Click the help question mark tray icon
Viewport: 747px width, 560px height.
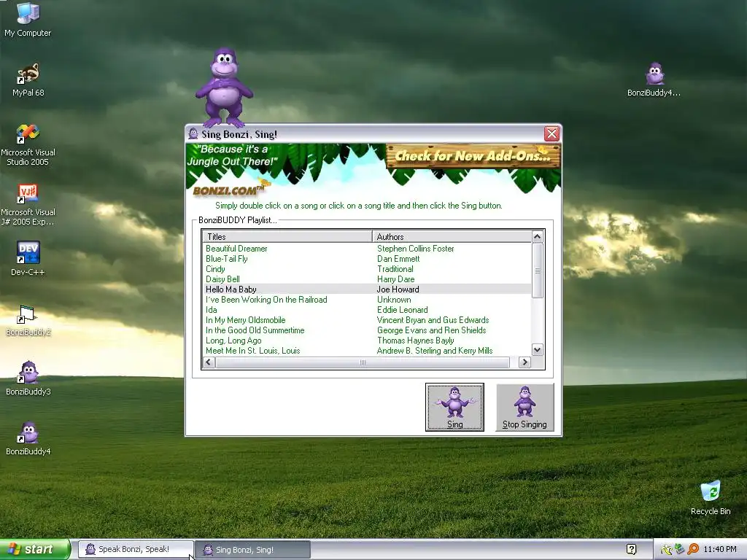click(x=631, y=550)
